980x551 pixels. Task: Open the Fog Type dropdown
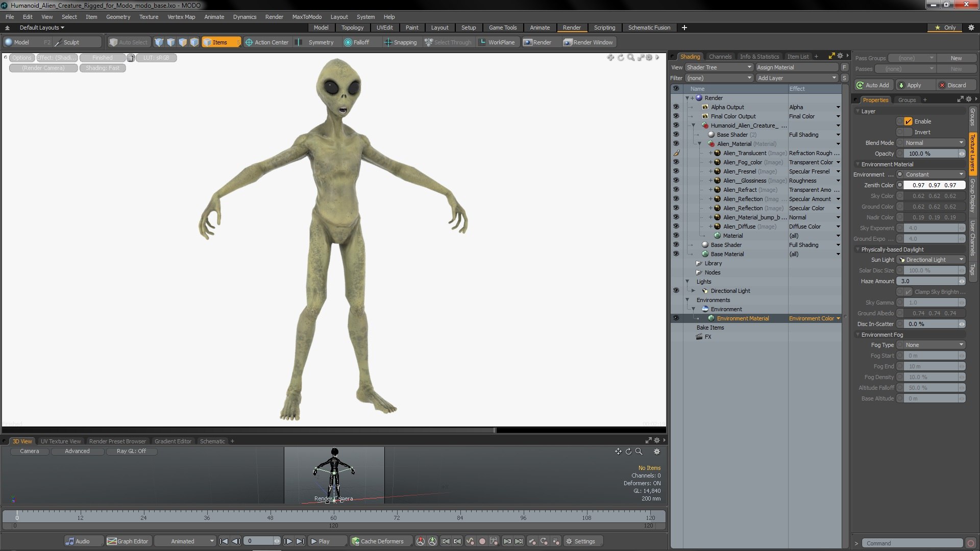934,345
